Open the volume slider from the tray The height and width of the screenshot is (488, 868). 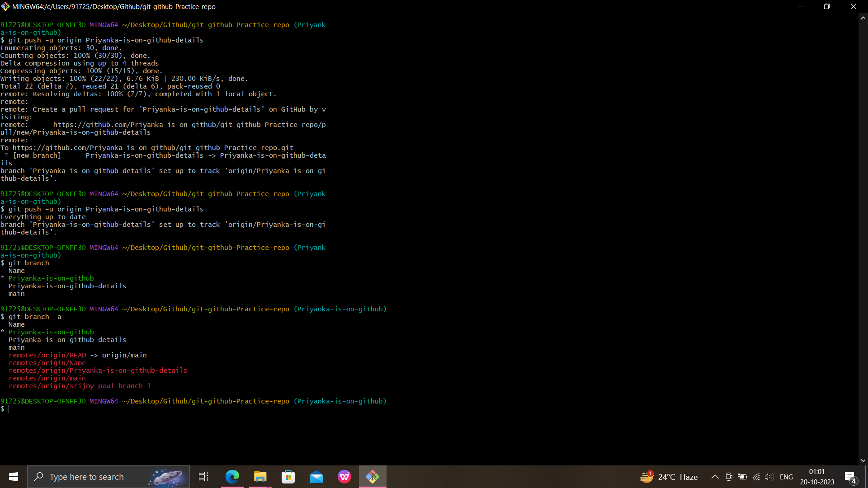pyautogui.click(x=769, y=477)
